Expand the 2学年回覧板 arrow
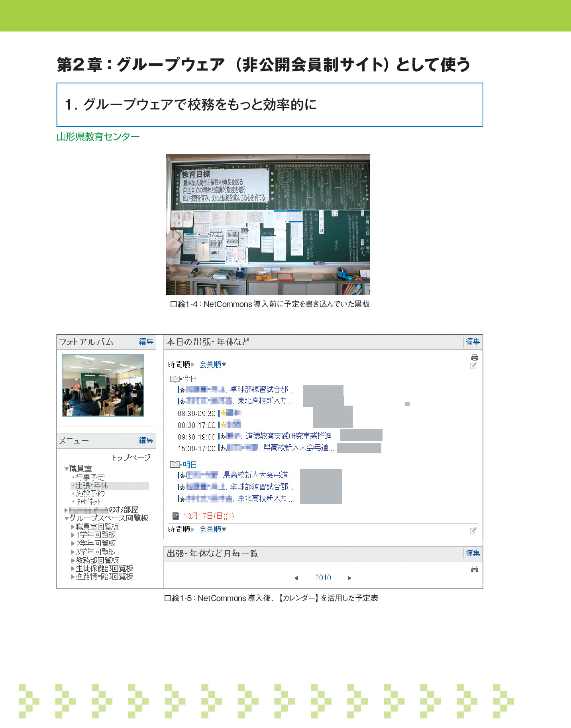 (x=73, y=544)
